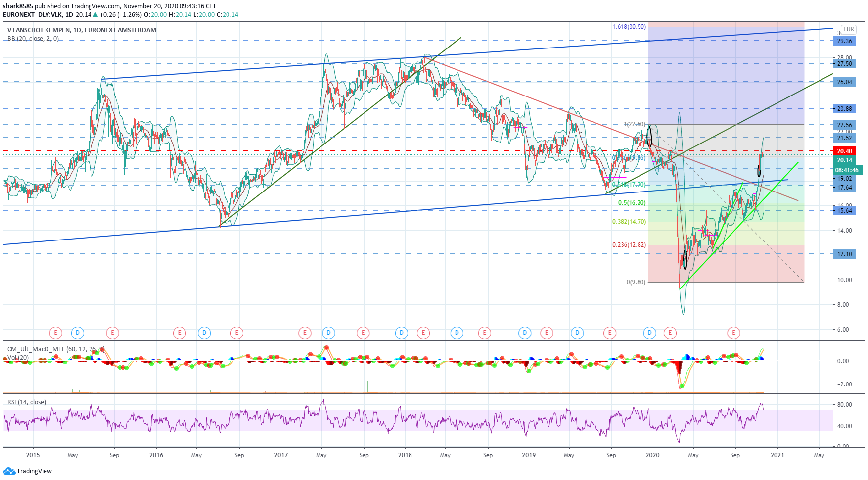The width and height of the screenshot is (868, 480).
Task: Click the 26.04 price level label
Action: (844, 82)
